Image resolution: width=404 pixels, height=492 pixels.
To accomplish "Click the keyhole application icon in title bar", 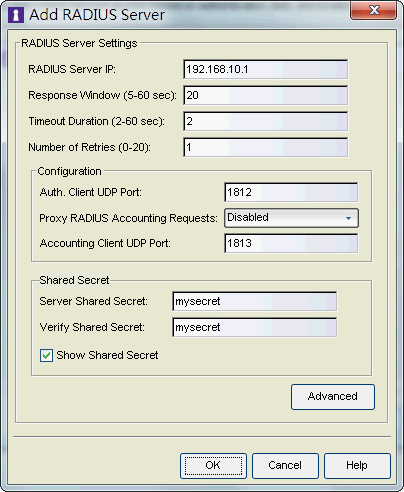I will tap(16, 15).
